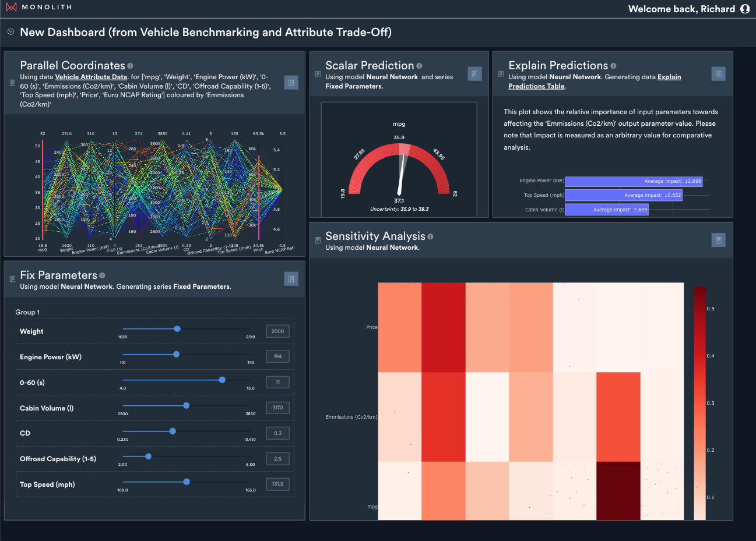Open the settings icon on Scalar Prediction panel
Image resolution: width=756 pixels, height=541 pixels.
[474, 74]
